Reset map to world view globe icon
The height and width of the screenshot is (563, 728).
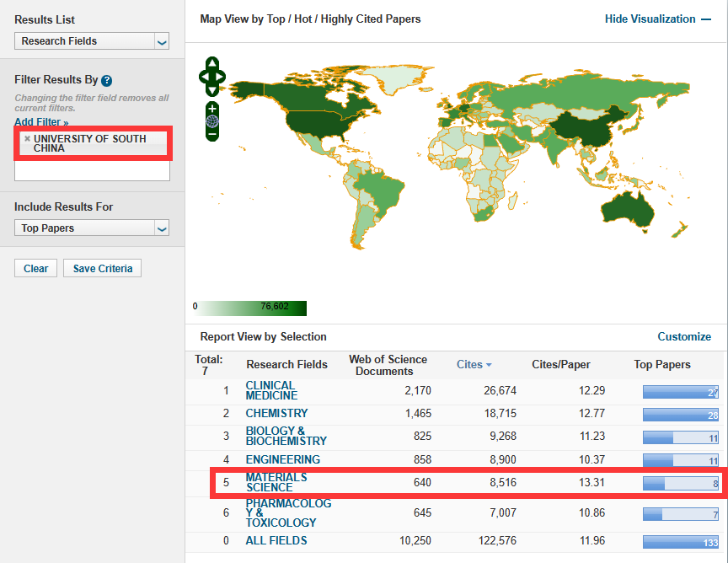[212, 121]
